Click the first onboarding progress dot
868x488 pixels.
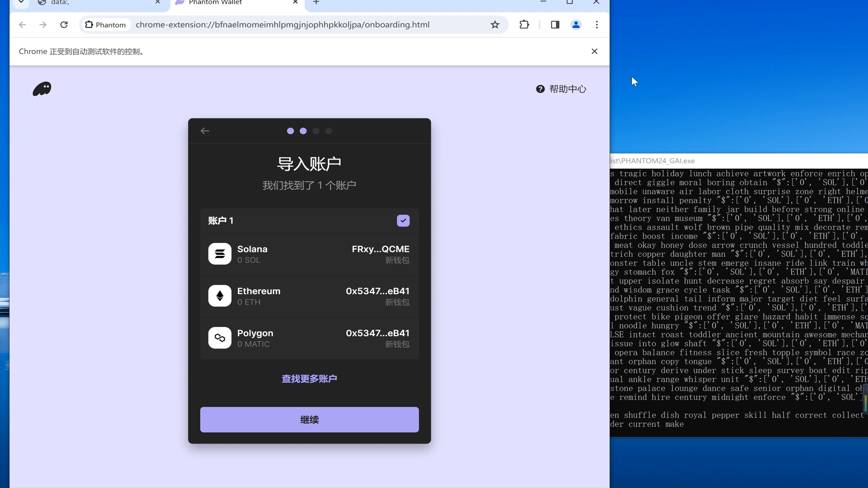point(291,131)
